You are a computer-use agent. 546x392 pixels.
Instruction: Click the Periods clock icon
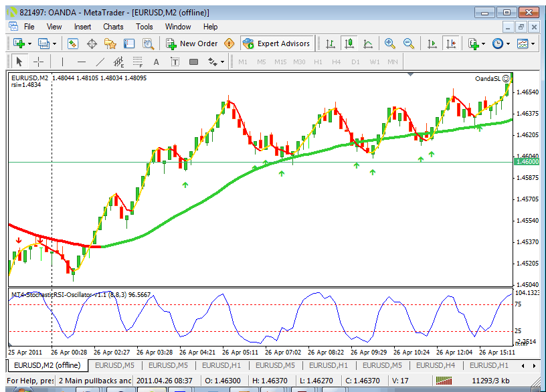498,43
